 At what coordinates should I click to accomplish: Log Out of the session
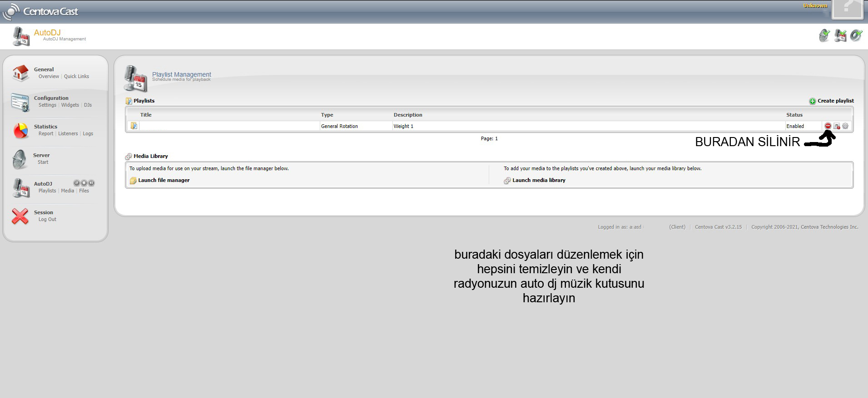[x=47, y=220]
